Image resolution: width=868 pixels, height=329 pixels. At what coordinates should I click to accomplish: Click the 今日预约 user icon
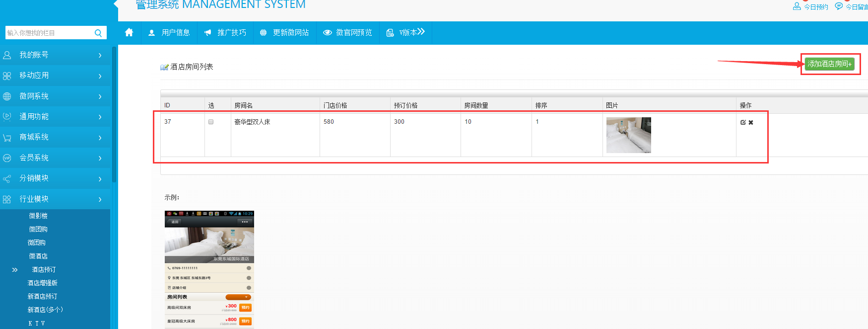pyautogui.click(x=797, y=6)
